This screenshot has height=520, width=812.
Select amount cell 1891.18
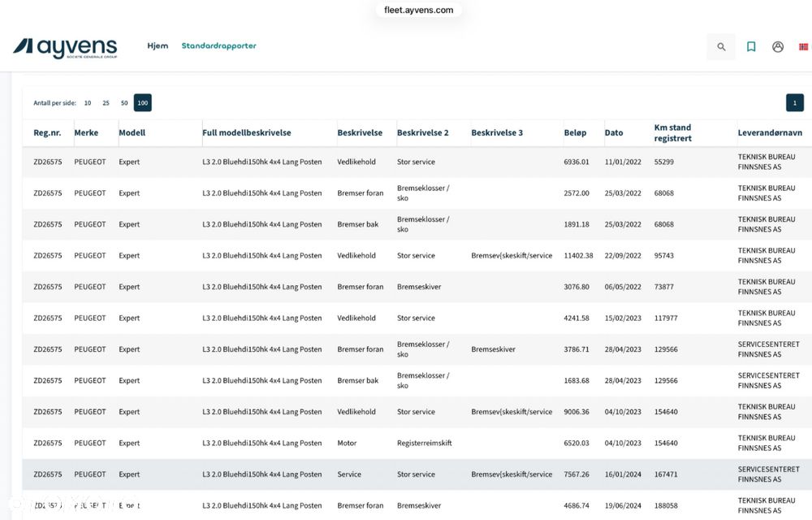click(577, 224)
